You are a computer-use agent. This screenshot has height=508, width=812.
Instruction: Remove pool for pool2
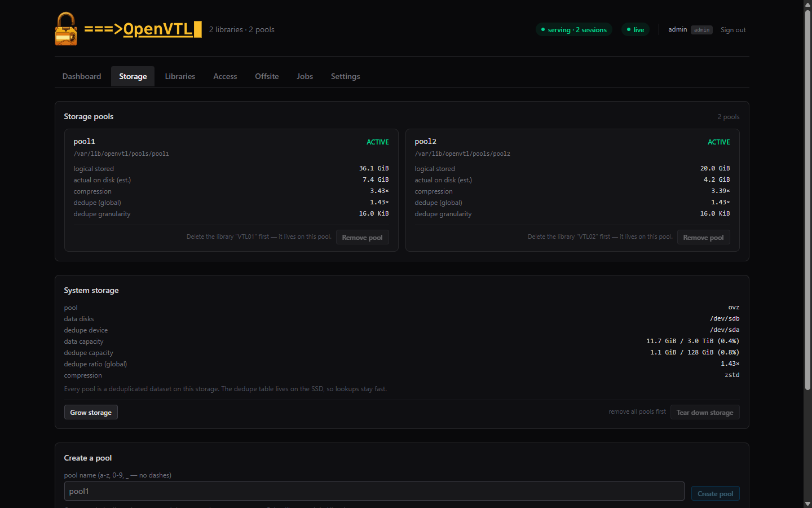(704, 238)
